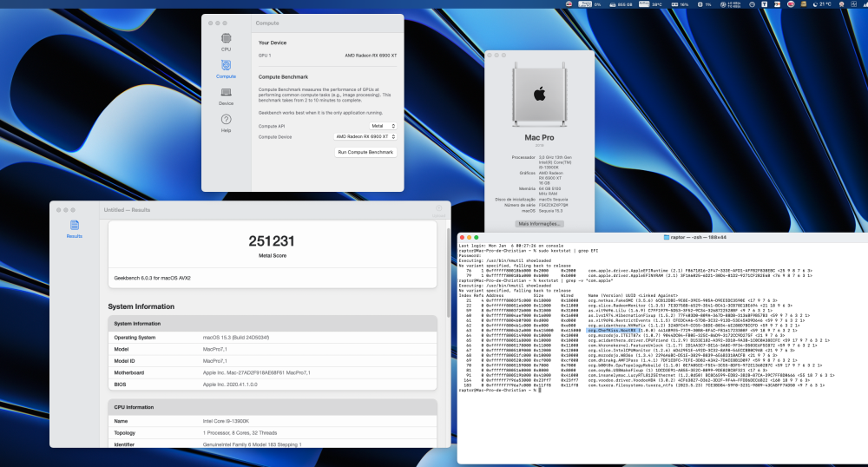868x467 pixels.
Task: Click the Número de série value
Action: (x=553, y=205)
